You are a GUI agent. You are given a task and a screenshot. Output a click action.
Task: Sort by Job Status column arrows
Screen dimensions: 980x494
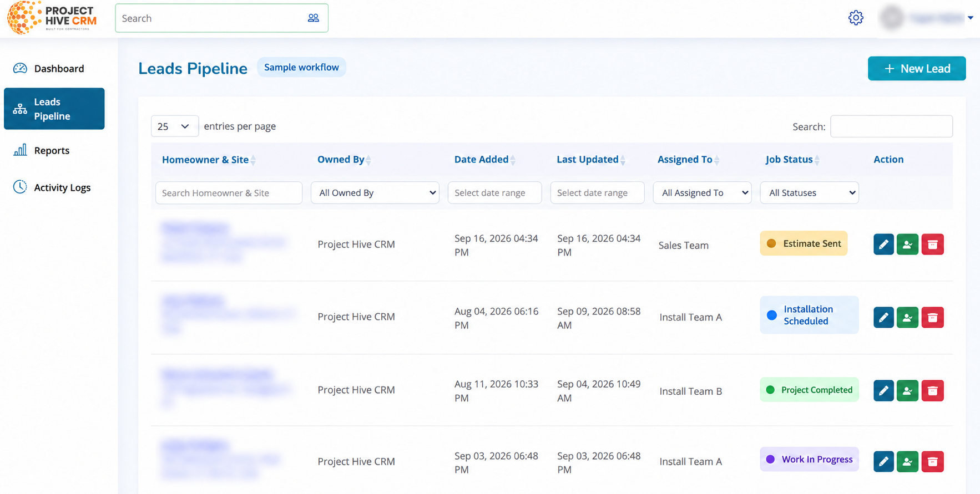tap(817, 160)
